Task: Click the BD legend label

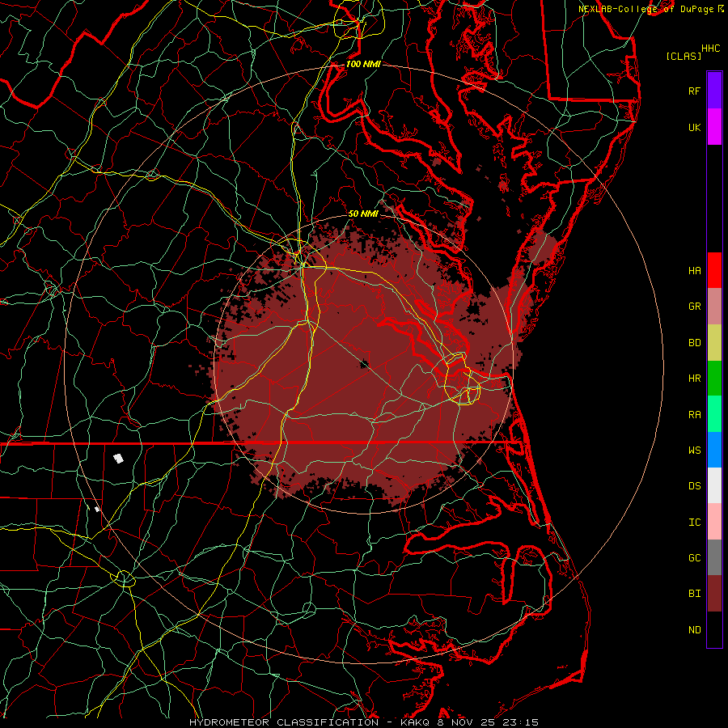Action: point(694,343)
